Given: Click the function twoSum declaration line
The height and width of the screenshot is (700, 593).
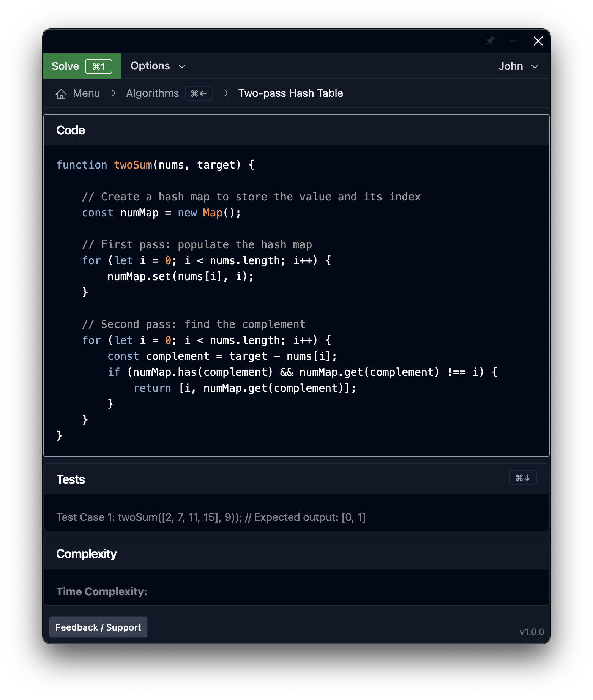Looking at the screenshot, I should coord(155,165).
